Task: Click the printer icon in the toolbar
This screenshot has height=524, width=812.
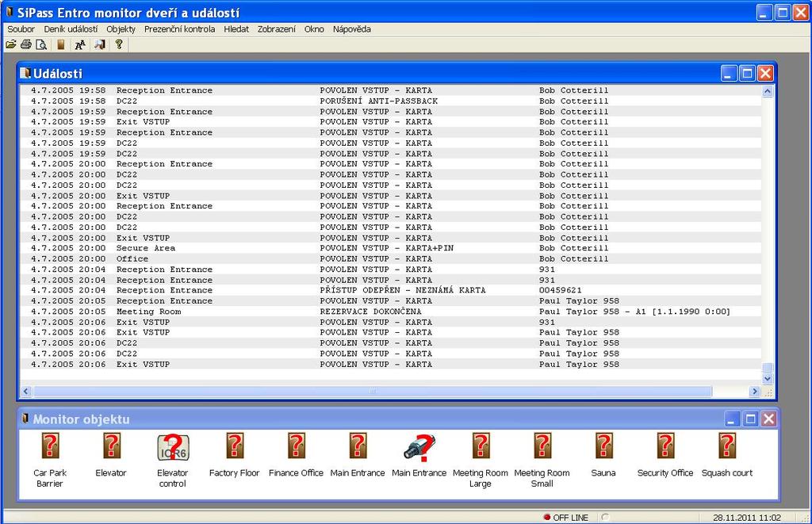Action: pyautogui.click(x=26, y=44)
